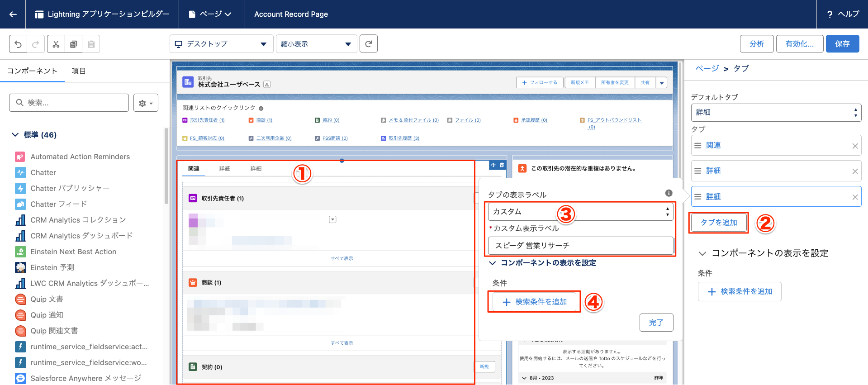Delete the selected tabs component via trash icon
Viewport: 868px width, 385px height.
502,165
